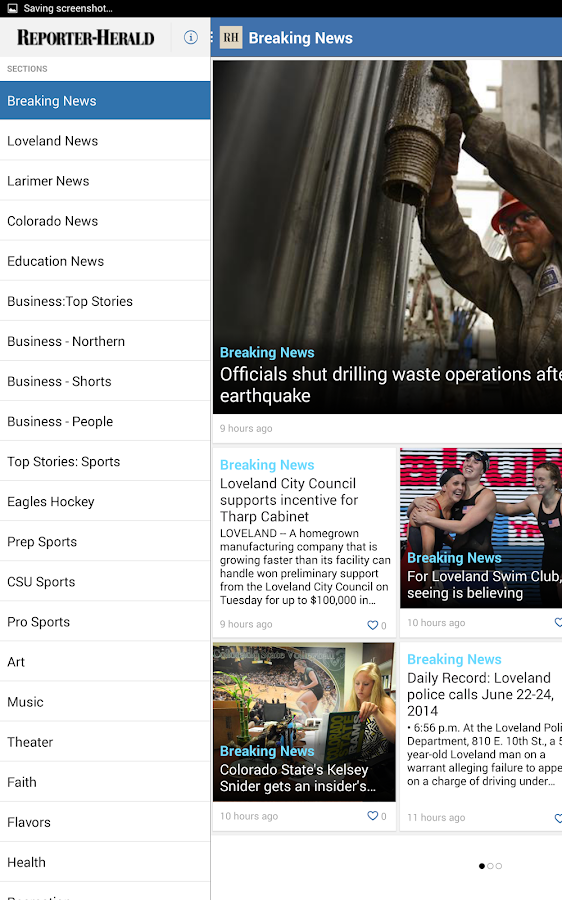Image resolution: width=562 pixels, height=900 pixels.
Task: Like the Kelsey Snider article heart icon
Action: (x=373, y=816)
